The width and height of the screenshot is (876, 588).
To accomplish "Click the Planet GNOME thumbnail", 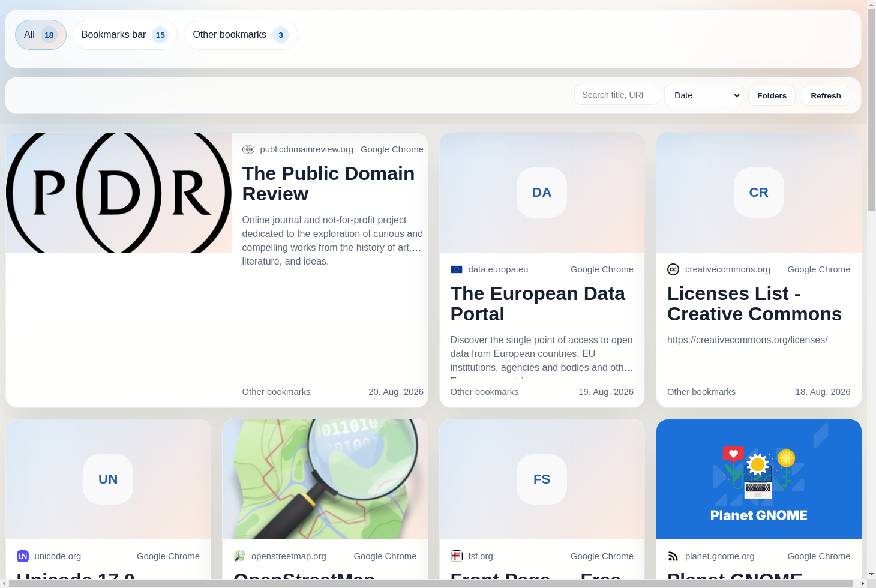I will tap(759, 479).
